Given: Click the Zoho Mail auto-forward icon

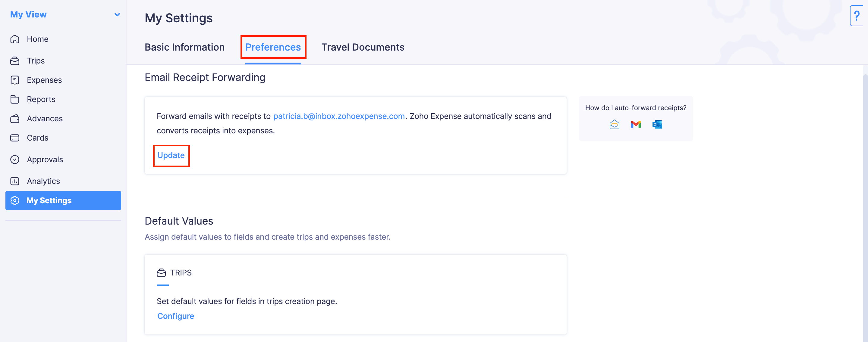Looking at the screenshot, I should (614, 124).
